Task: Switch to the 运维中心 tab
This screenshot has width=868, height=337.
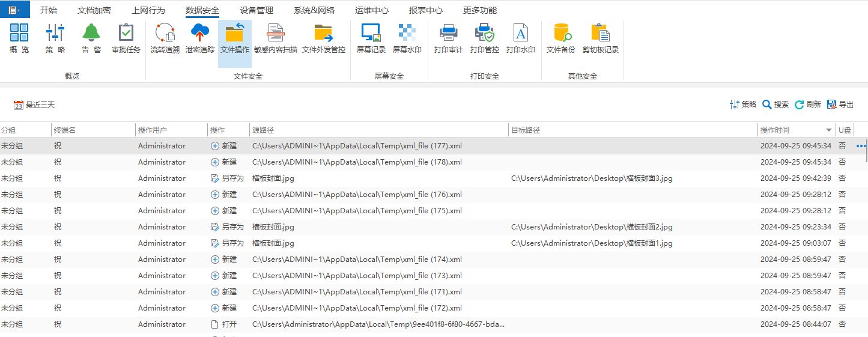Action: (372, 10)
